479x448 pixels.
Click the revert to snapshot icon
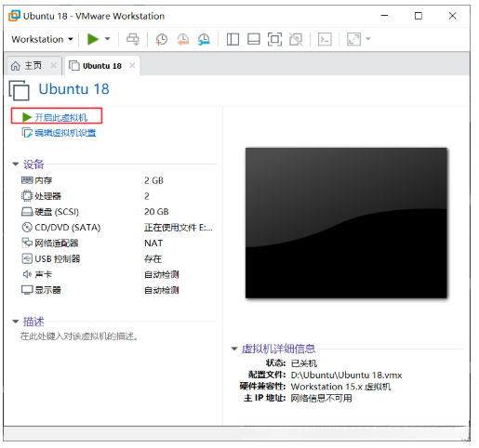(183, 39)
